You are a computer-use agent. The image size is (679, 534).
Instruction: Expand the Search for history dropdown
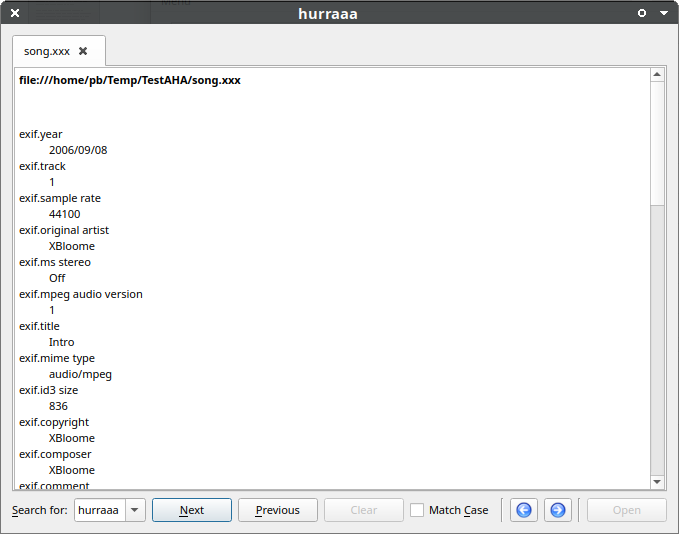pyautogui.click(x=135, y=510)
